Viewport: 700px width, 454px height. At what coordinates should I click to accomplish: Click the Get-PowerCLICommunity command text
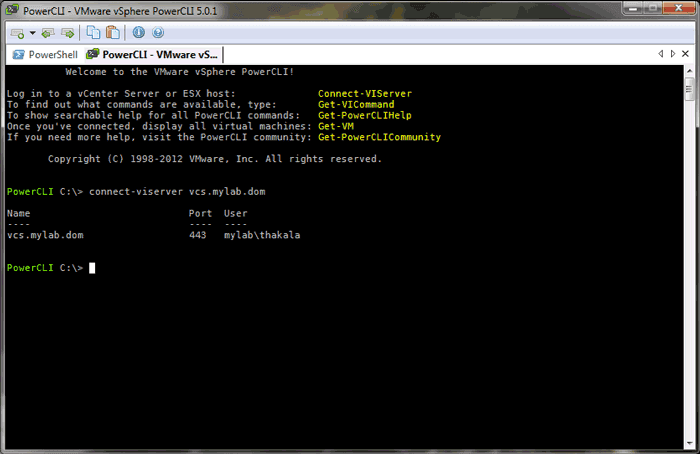(379, 137)
